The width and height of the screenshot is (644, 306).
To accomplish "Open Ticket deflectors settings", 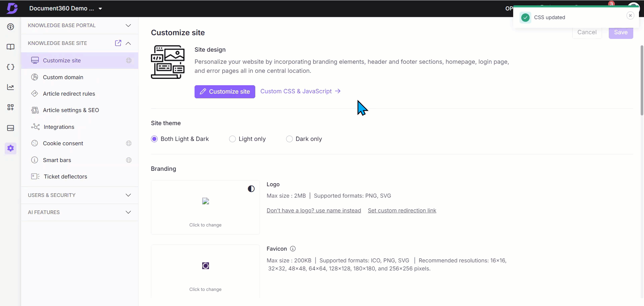I will [80, 176].
